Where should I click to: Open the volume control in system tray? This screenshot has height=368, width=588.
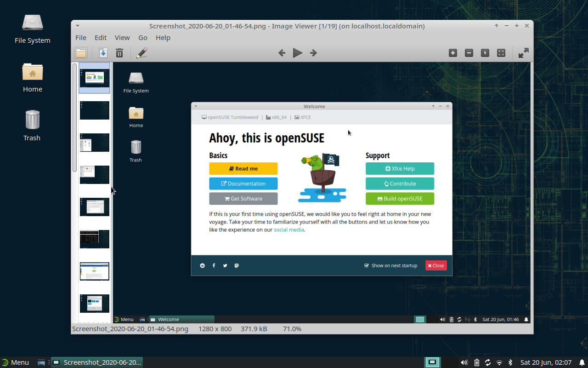coord(464,362)
